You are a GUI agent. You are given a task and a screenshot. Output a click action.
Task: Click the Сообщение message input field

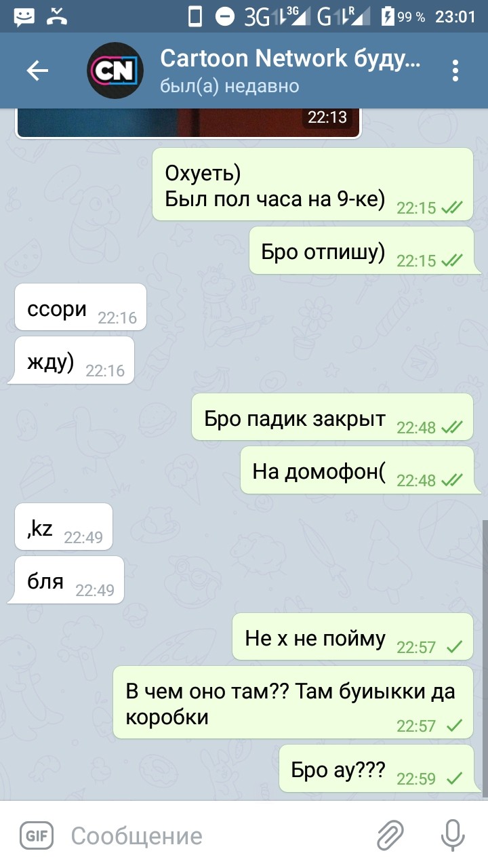217,835
